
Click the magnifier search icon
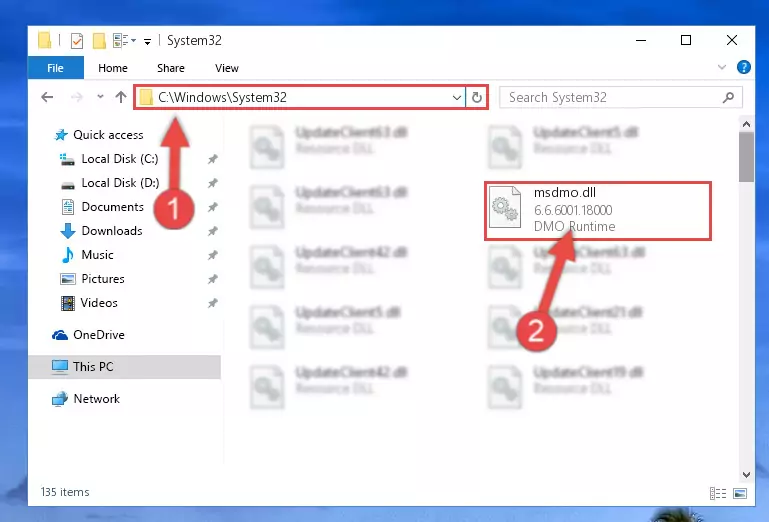(x=728, y=97)
